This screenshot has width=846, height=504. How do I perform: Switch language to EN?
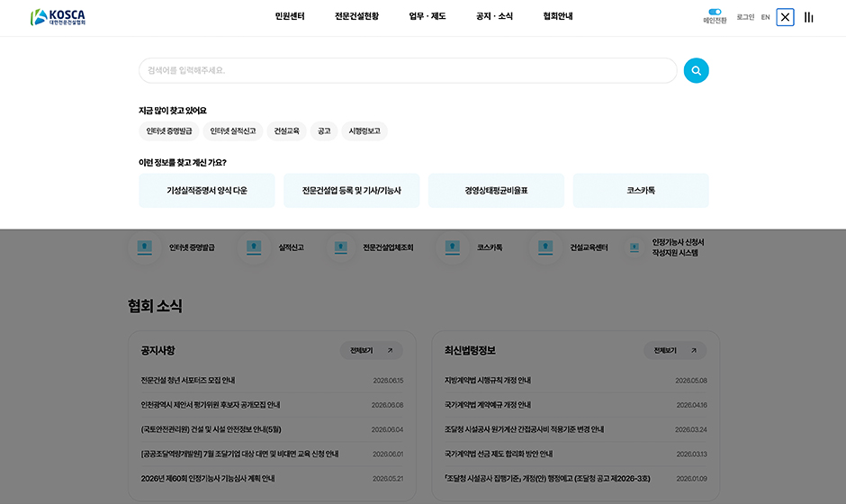(x=765, y=17)
